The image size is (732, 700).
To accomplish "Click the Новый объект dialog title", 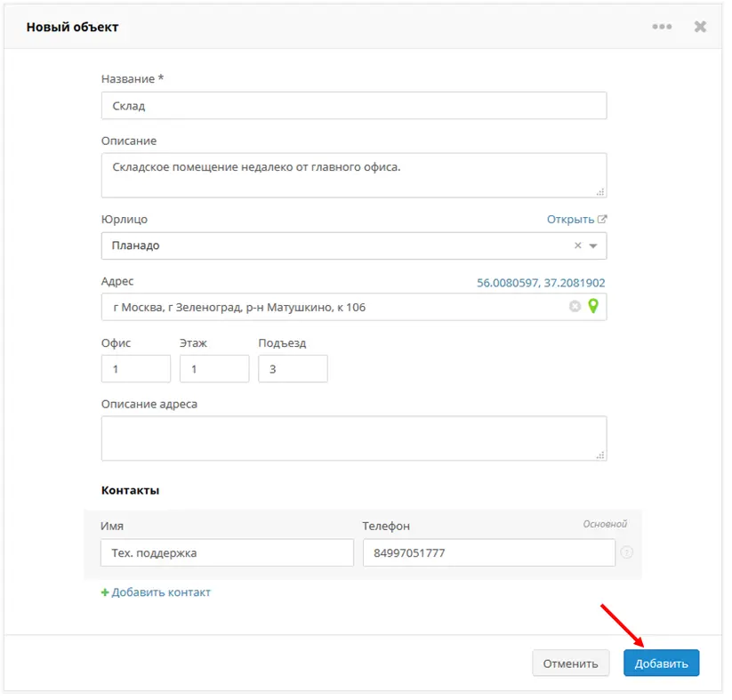I will 73,28.
